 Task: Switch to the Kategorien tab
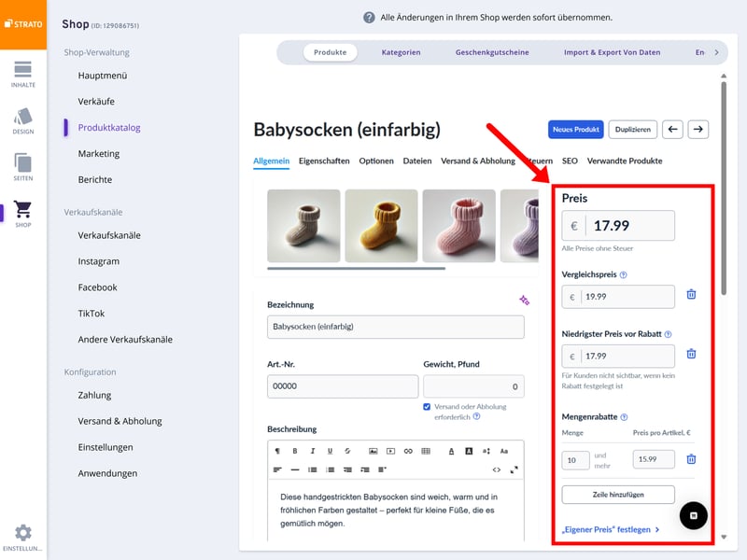(402, 52)
